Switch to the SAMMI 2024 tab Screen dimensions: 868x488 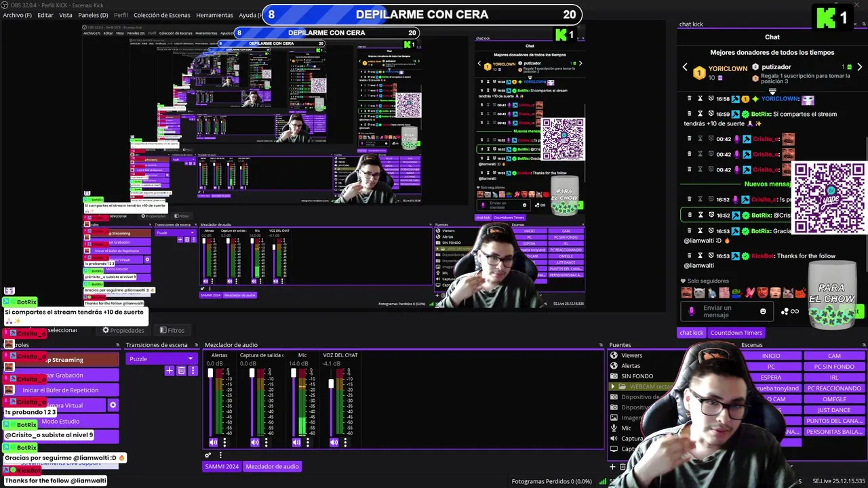(222, 466)
